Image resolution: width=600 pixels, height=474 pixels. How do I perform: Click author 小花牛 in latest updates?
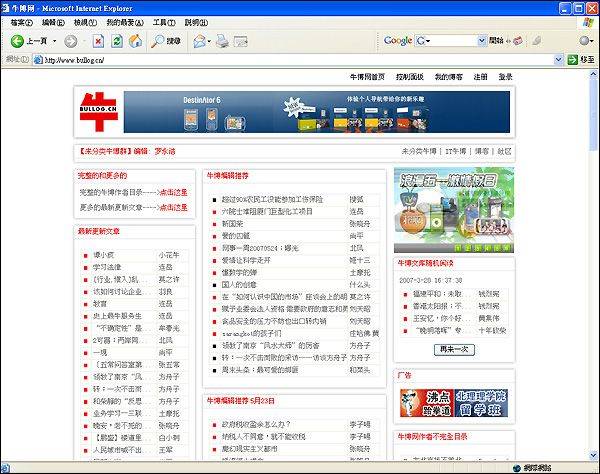(169, 255)
